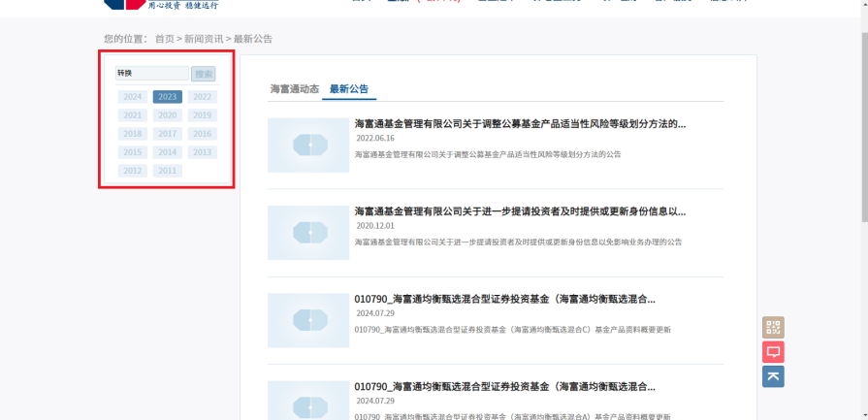Click the thumbnail beside the 均衡甄选混合C announcement
The image size is (868, 420).
(308, 320)
